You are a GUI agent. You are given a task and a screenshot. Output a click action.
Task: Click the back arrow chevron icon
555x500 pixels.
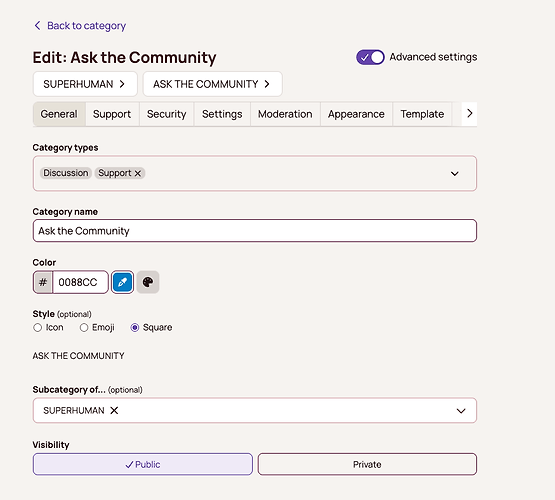pos(37,25)
